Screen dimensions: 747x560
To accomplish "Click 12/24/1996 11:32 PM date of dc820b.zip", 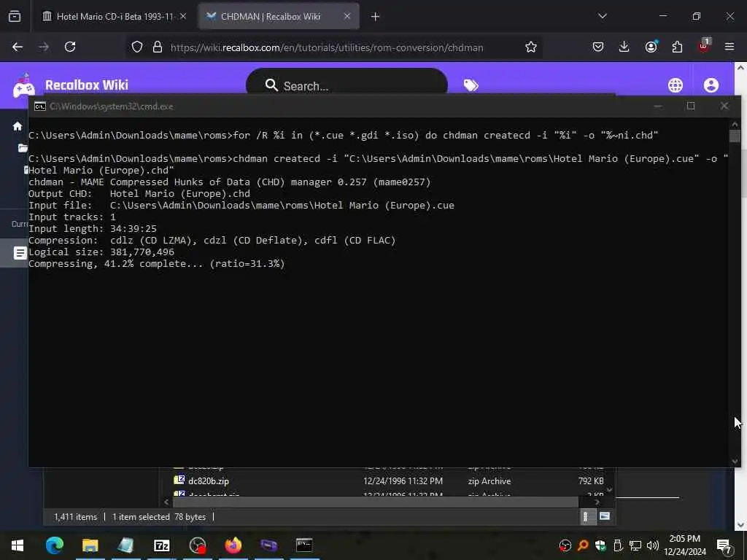I will [403, 481].
